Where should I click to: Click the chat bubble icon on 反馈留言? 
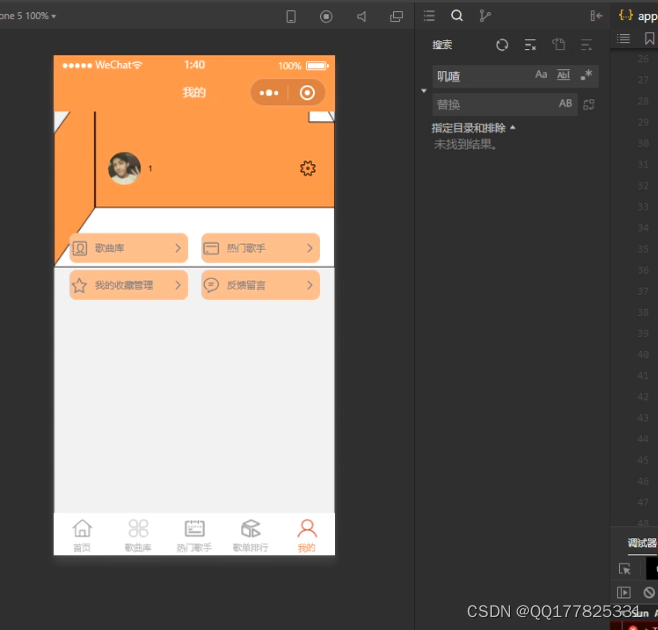click(x=211, y=285)
